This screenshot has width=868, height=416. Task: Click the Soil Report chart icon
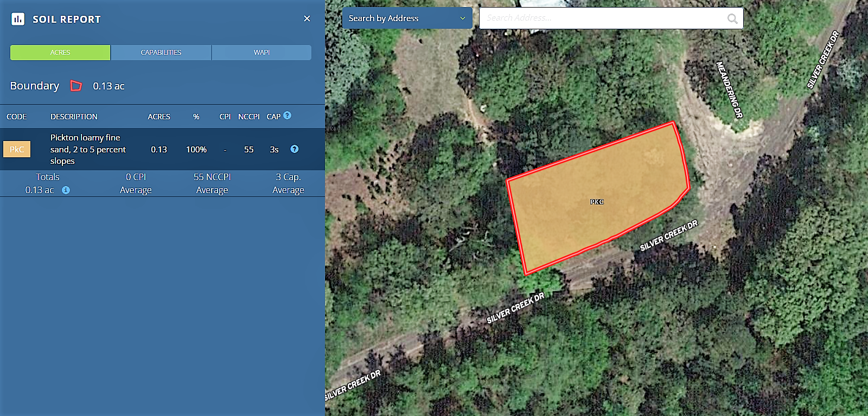click(18, 20)
